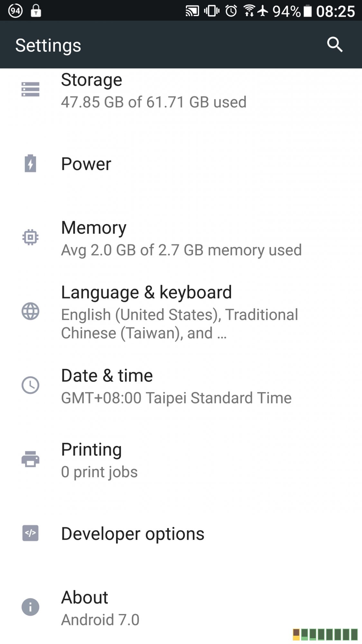Go to Developer options
Screen dimensions: 362x644
[x=133, y=534]
